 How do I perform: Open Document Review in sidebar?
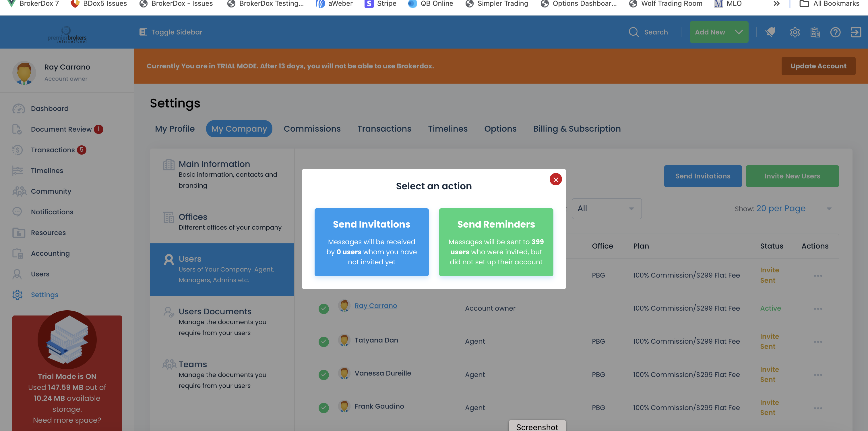[x=61, y=129]
